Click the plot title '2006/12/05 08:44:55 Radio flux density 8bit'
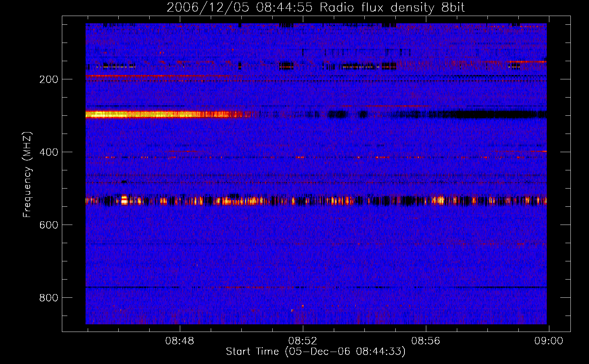Image resolution: width=589 pixels, height=364 pixels. coord(316,8)
